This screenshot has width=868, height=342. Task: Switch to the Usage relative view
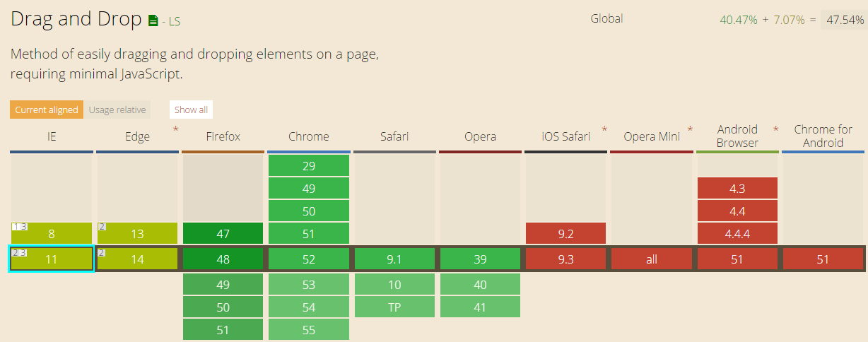(x=117, y=110)
